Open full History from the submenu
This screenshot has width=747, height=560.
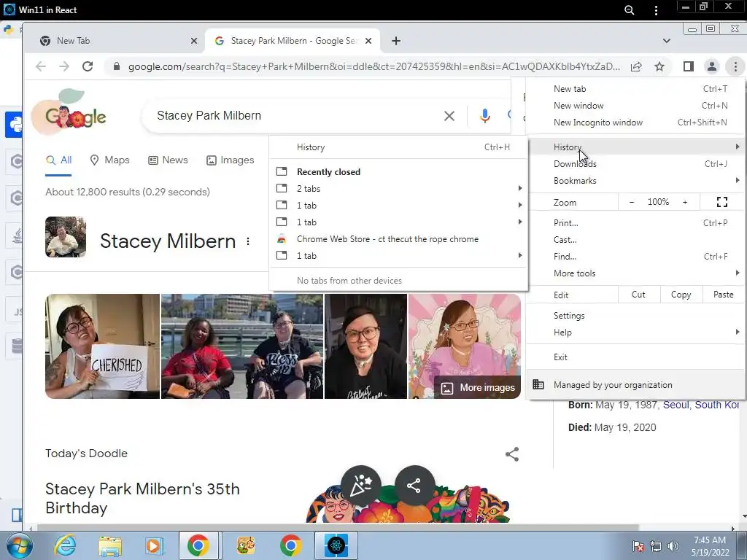point(399,147)
